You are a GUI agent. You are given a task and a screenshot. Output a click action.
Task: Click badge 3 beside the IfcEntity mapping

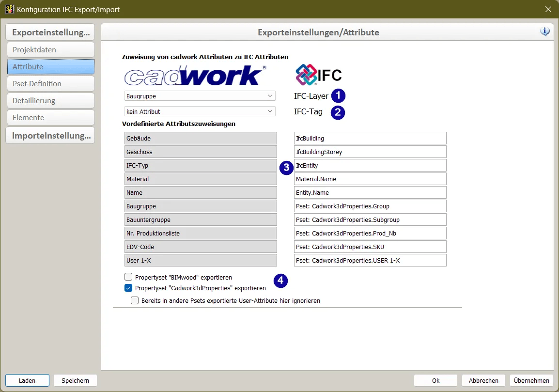coord(286,168)
